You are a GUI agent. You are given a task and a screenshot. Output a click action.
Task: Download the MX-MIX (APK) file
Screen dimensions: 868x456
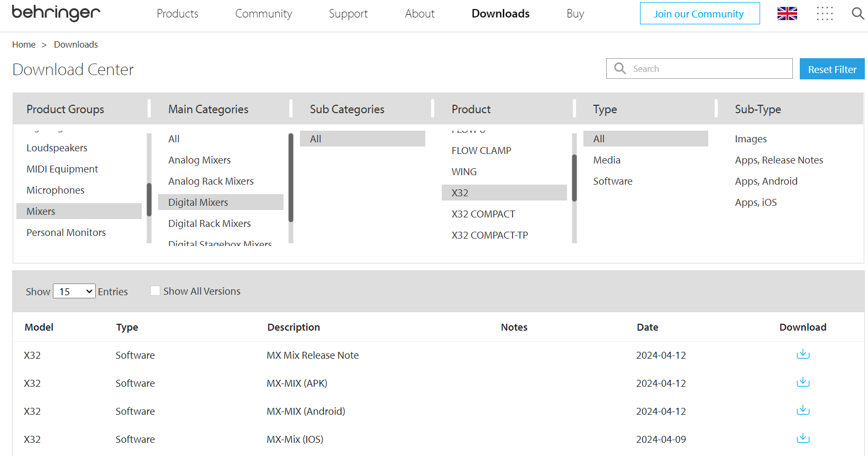click(802, 382)
